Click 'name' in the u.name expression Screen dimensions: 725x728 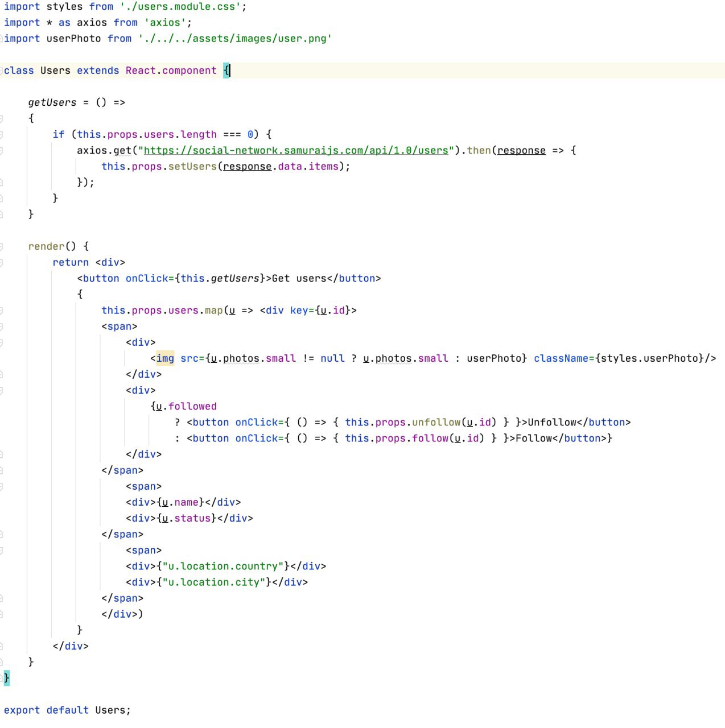pyautogui.click(x=187, y=502)
